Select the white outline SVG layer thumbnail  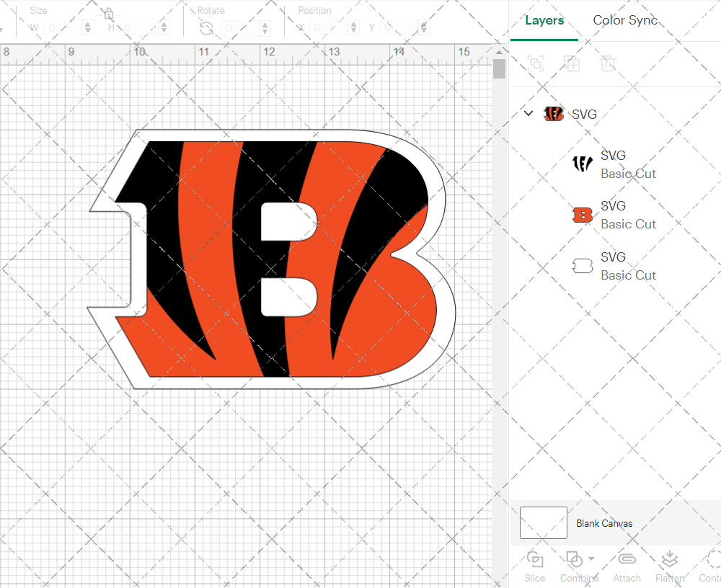(x=582, y=266)
